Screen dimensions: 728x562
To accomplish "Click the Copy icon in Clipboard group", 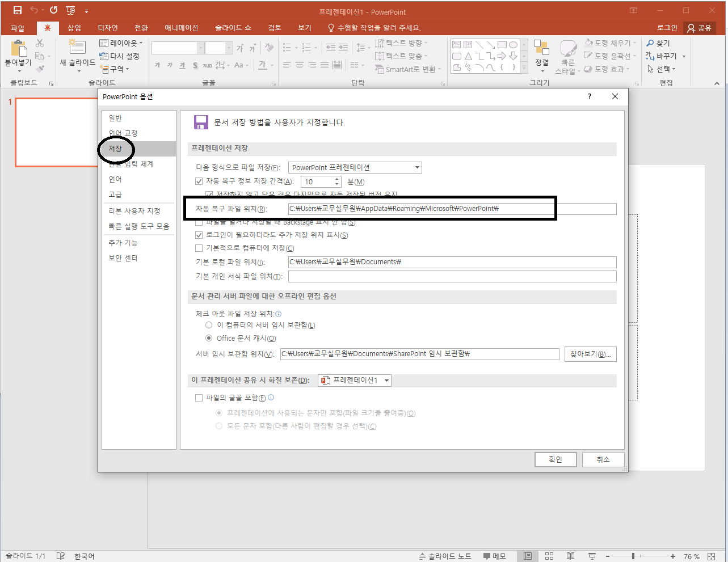I will tap(40, 56).
